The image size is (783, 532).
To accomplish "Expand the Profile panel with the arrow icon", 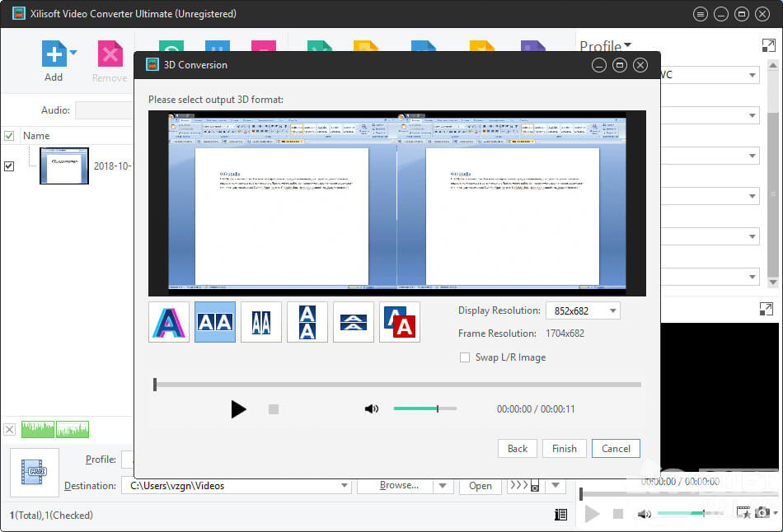I will point(768,46).
